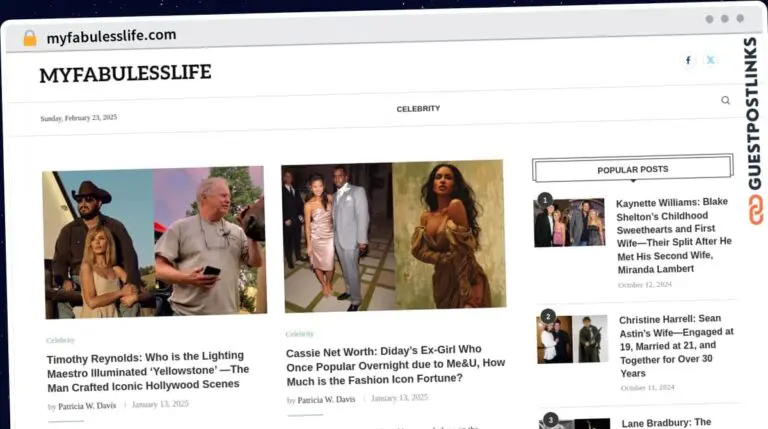
Task: Click the X (Twitter) icon in header
Action: [711, 60]
